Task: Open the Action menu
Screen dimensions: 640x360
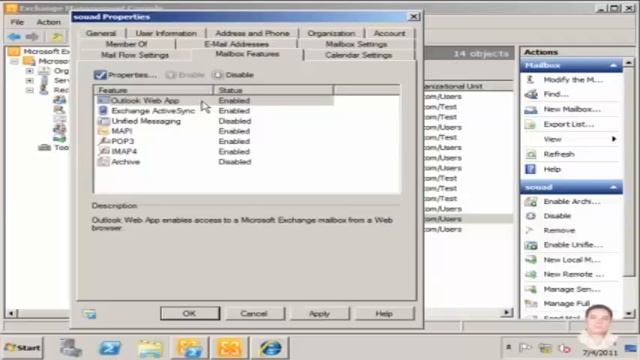Action: point(49,22)
